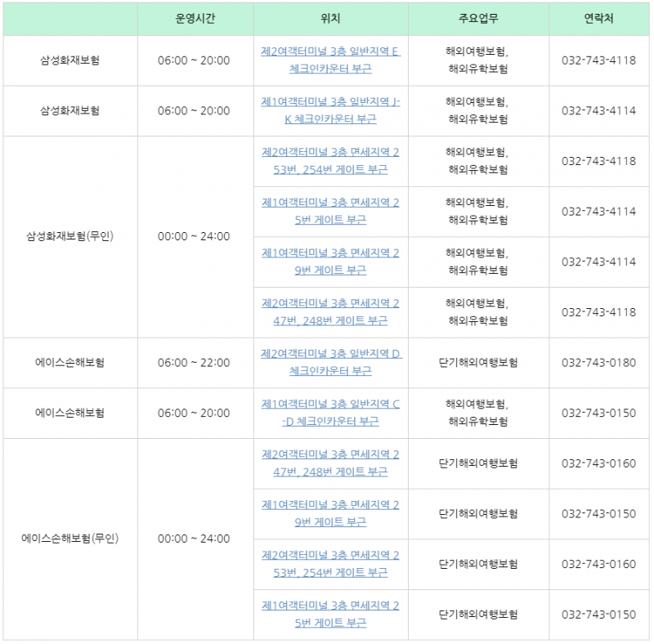Select phone 032-743-4118 in E 체크인카운터 row

coord(598,60)
